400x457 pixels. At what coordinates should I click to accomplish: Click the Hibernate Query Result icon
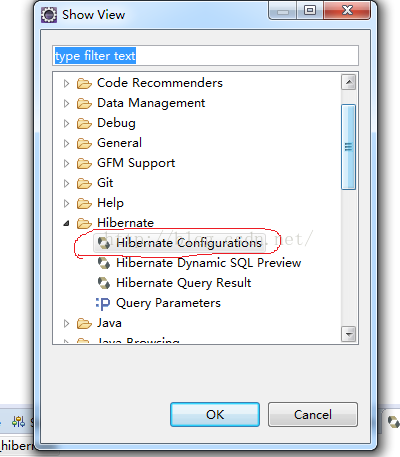104,283
